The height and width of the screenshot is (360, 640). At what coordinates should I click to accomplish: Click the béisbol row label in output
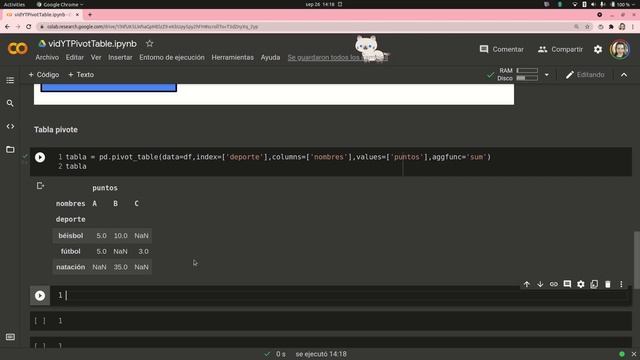(x=71, y=236)
